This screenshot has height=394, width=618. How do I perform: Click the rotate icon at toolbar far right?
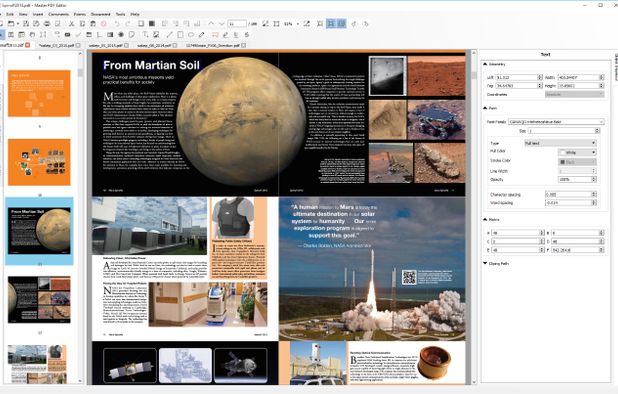pos(365,24)
